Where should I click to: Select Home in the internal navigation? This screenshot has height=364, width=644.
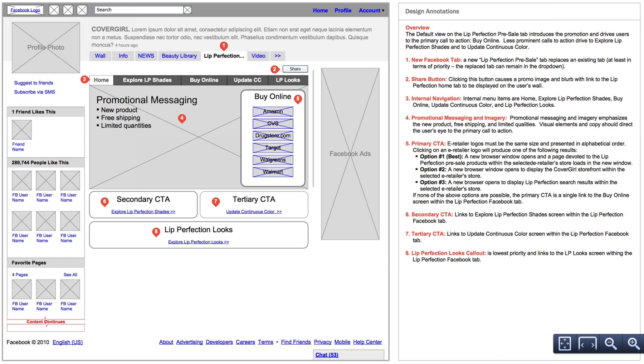click(x=101, y=80)
